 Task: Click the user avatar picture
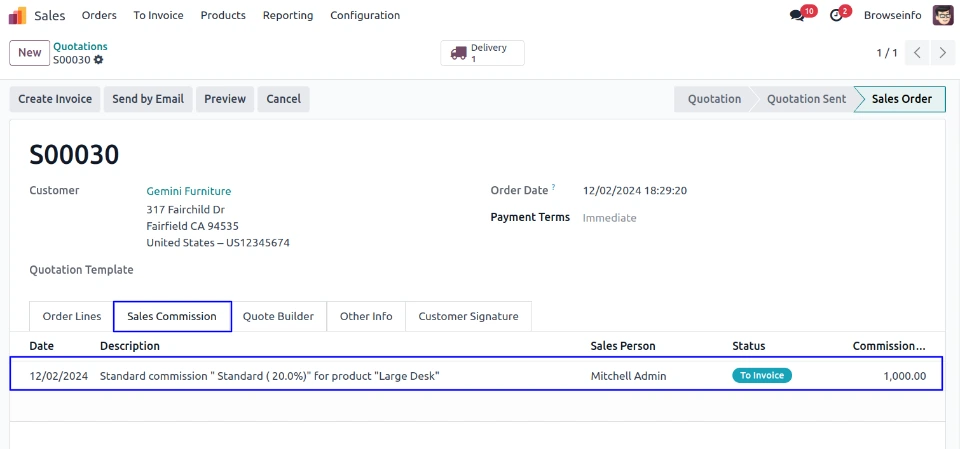tap(943, 15)
